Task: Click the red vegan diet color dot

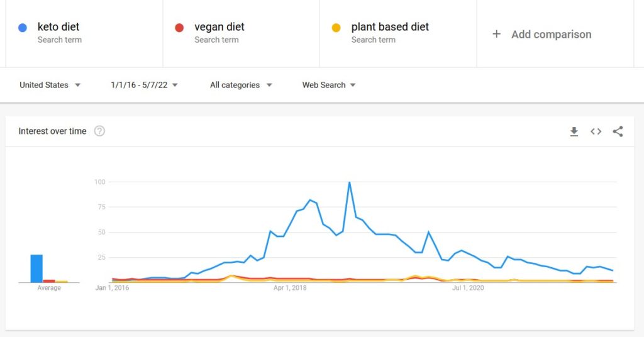Action: tap(179, 28)
